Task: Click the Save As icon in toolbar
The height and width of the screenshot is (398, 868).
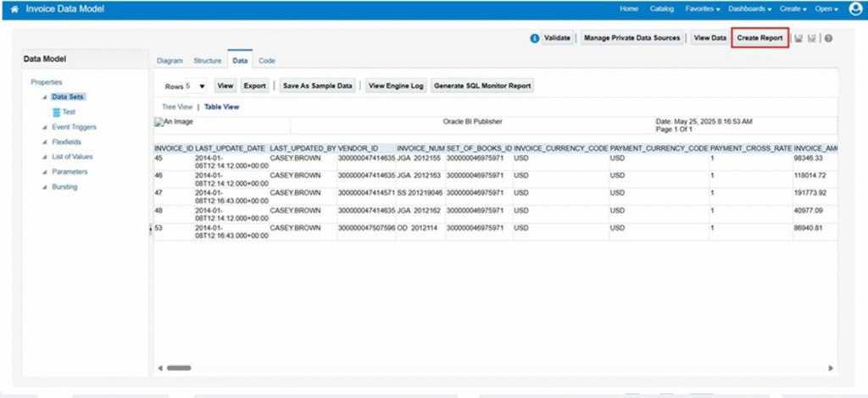Action: tap(812, 38)
